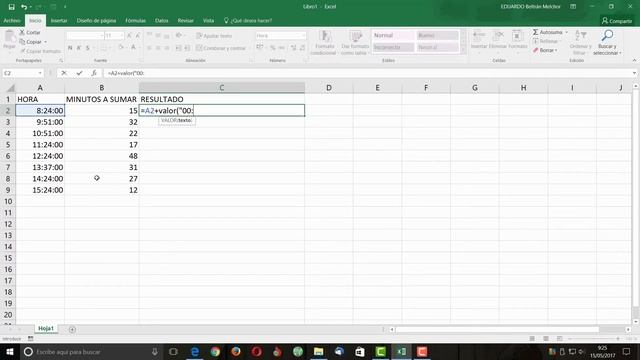This screenshot has width=640, height=360.
Task: Click Dar formato como tabla icon
Action: 355,42
